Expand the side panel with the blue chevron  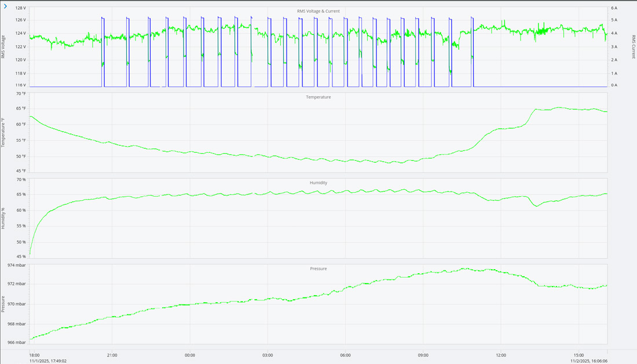point(5,6)
